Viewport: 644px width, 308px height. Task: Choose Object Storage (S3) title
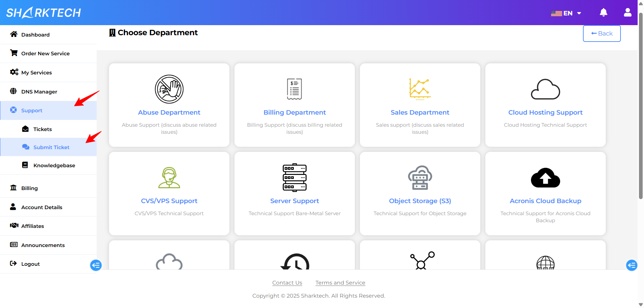click(x=420, y=201)
